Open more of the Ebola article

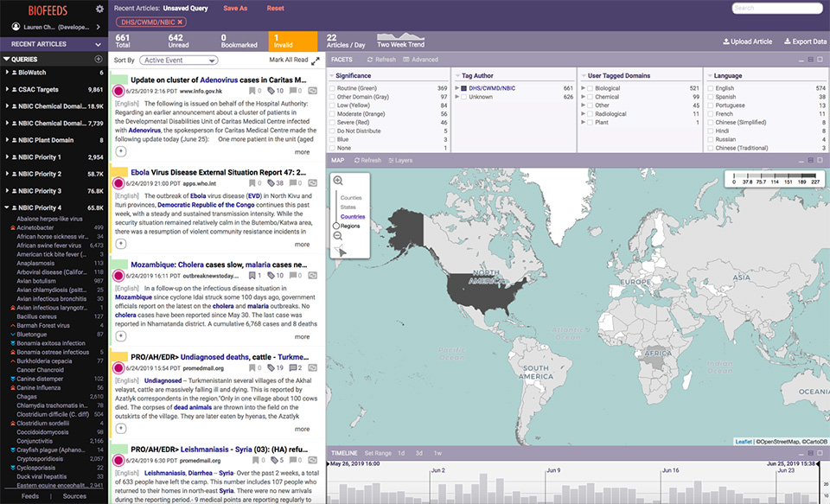click(303, 245)
